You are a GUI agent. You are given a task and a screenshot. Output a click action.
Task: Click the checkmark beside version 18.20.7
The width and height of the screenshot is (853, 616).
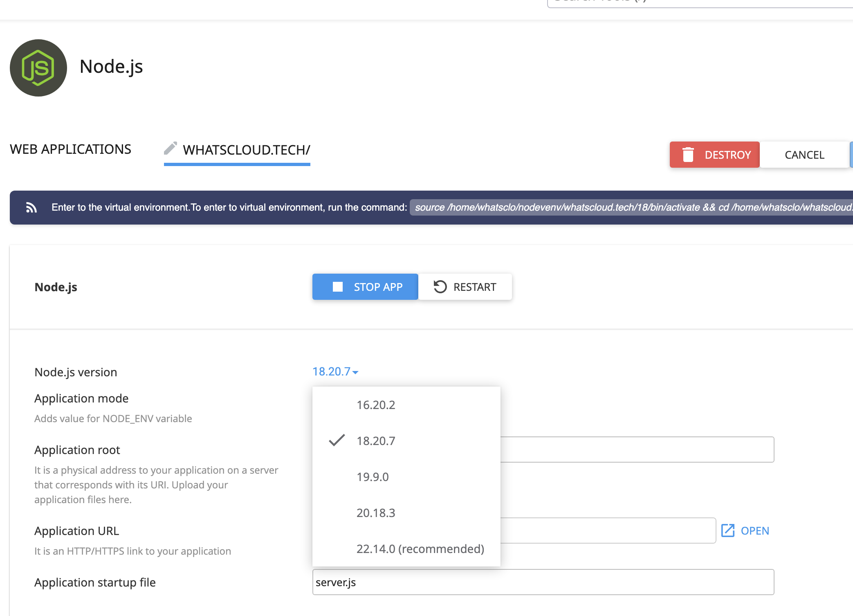(337, 441)
